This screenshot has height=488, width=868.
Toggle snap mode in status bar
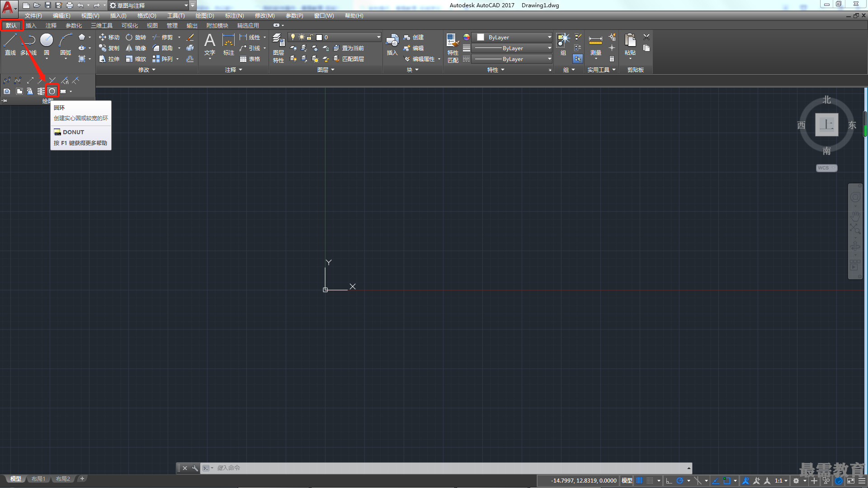650,481
